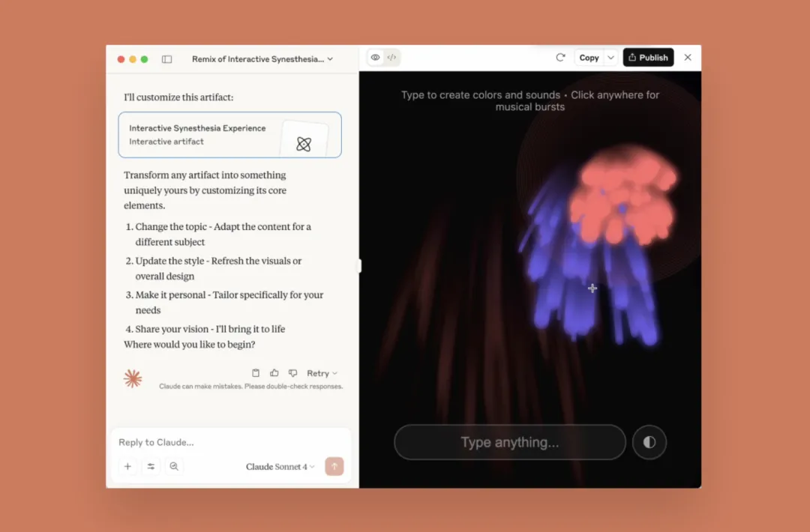Viewport: 810px width, 532px height.
Task: Click the Type anything field in artifact
Action: 510,442
